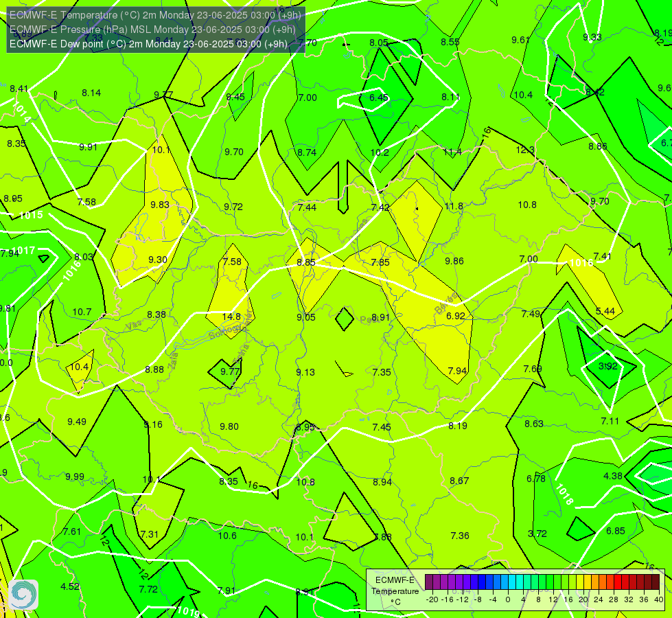Select the ECMWF-E Dew point 2m layer title
The width and height of the screenshot is (672, 618).
(x=148, y=44)
